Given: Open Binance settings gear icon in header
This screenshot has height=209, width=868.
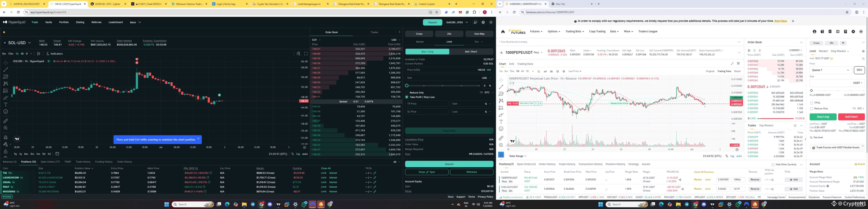Looking at the screenshot, I should (853, 32).
